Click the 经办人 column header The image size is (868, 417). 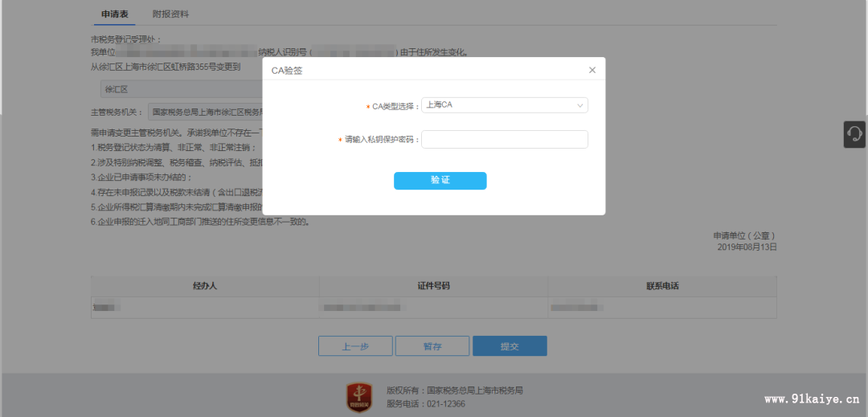click(x=205, y=287)
